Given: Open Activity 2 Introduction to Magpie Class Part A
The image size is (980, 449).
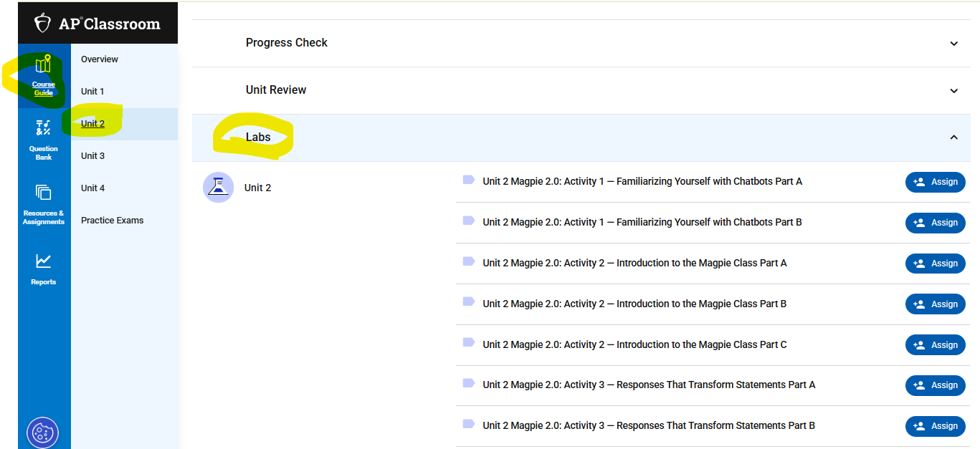Looking at the screenshot, I should pyautogui.click(x=634, y=264).
